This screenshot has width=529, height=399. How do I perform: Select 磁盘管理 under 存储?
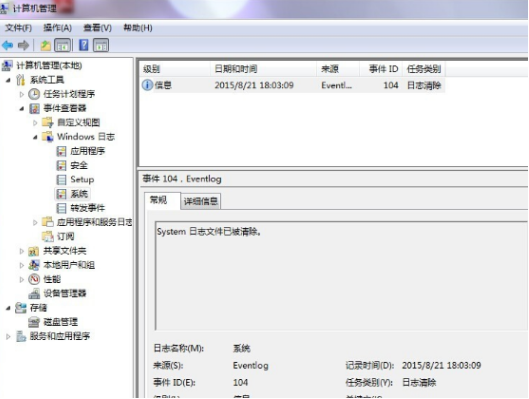(60, 322)
